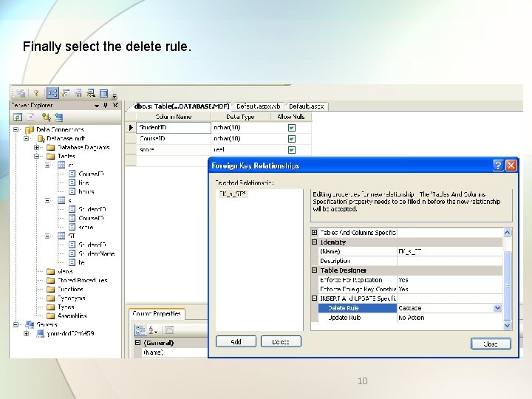Collapse the Table Designer property group

click(x=315, y=270)
